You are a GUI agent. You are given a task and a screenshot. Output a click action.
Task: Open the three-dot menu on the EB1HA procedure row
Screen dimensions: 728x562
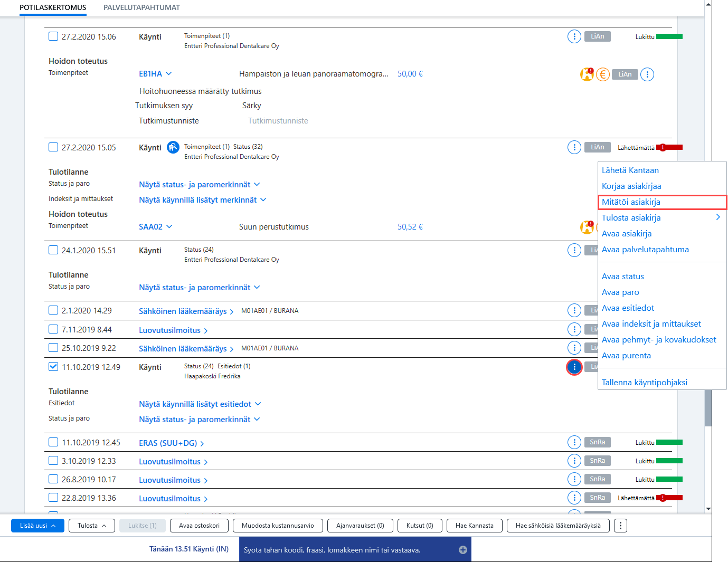pyautogui.click(x=647, y=74)
